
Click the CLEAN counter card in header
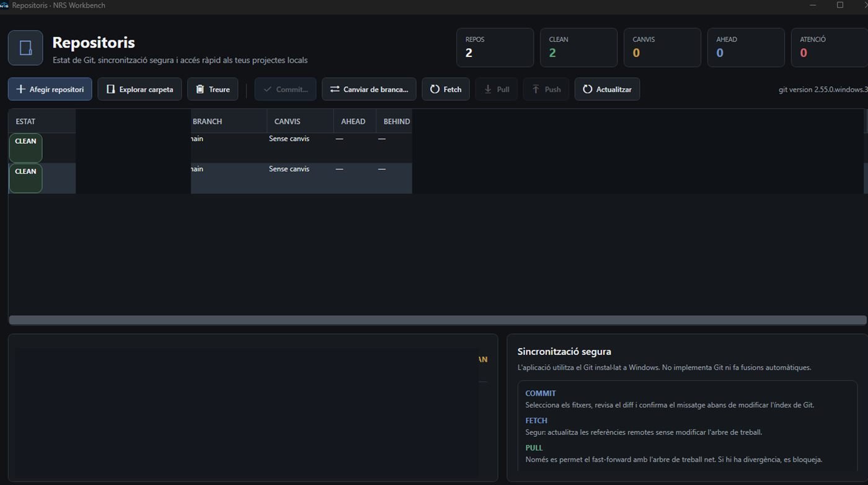[578, 47]
